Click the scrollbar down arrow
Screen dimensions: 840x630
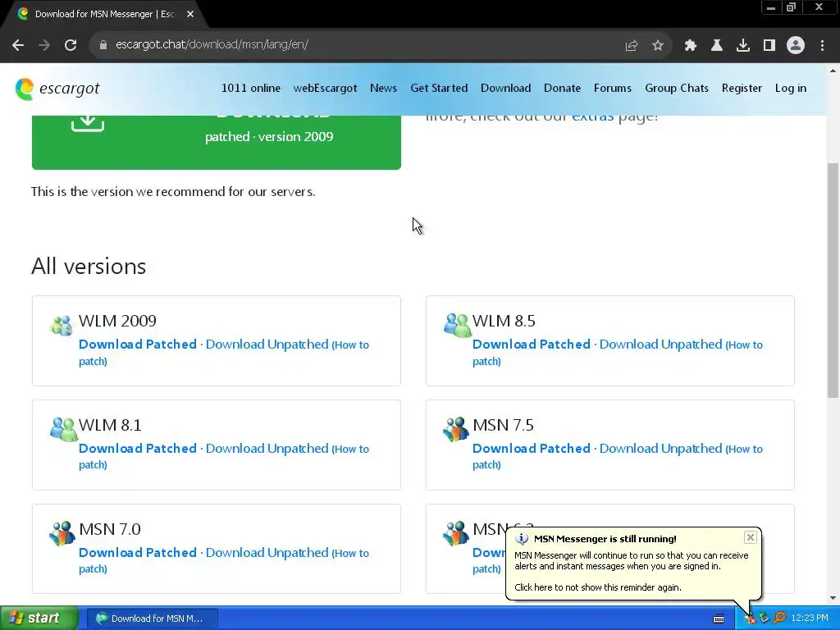pyautogui.click(x=833, y=598)
